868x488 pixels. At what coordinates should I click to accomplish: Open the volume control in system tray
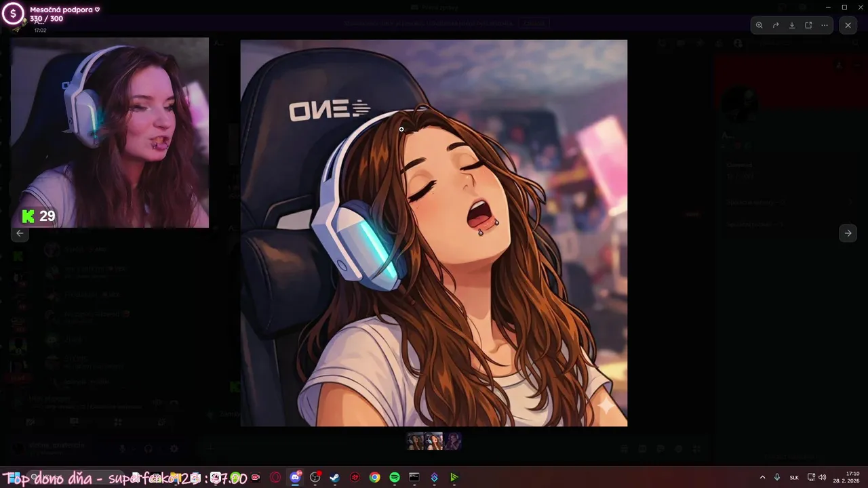[823, 477]
